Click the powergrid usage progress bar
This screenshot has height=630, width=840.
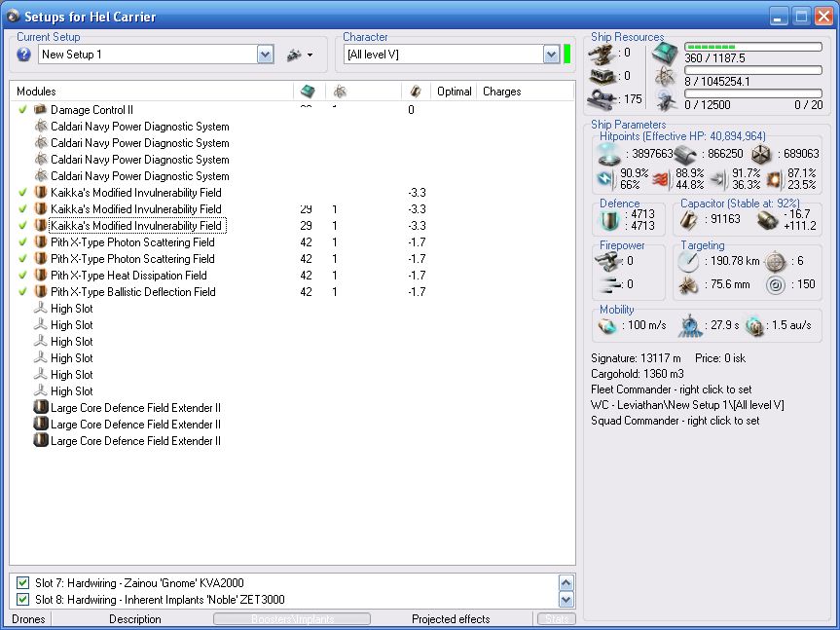(753, 70)
